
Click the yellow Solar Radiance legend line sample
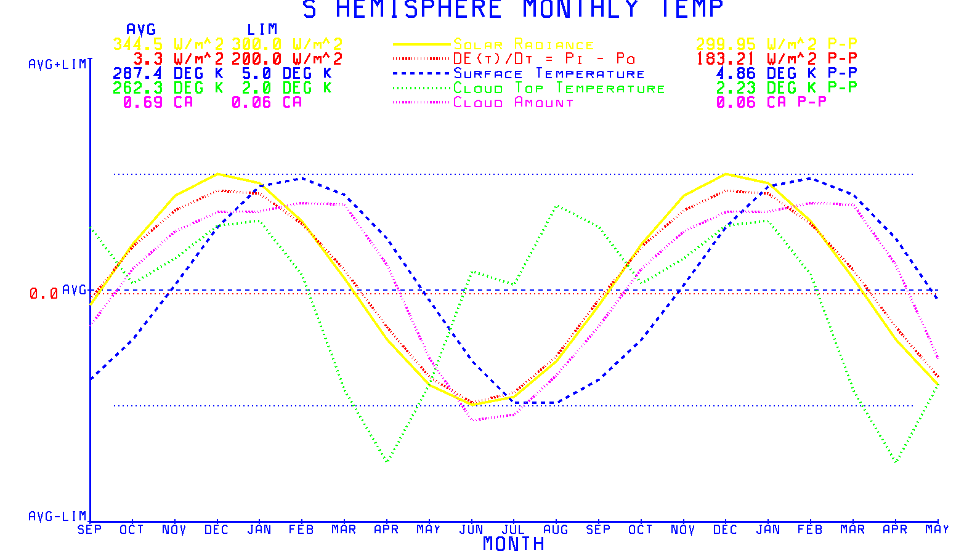pos(421,44)
